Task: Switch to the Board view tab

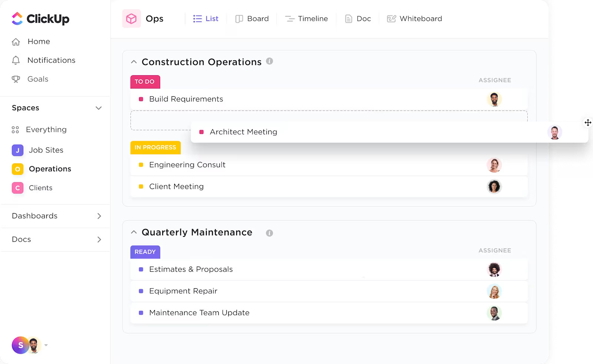Action: click(252, 19)
